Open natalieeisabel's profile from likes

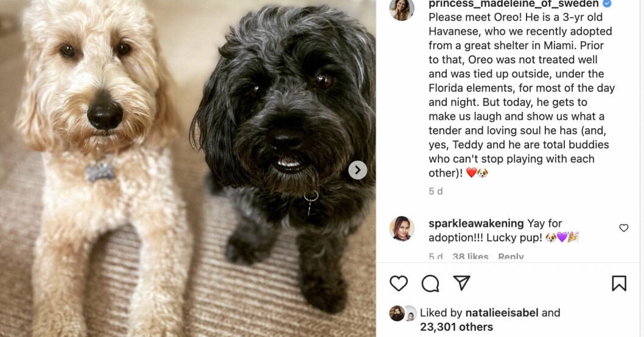click(x=502, y=313)
